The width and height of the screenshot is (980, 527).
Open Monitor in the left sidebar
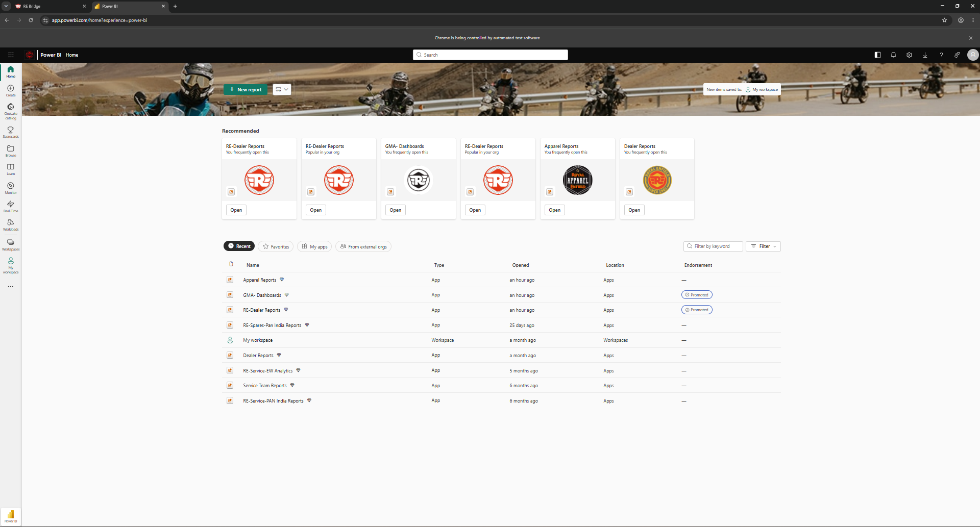(11, 188)
